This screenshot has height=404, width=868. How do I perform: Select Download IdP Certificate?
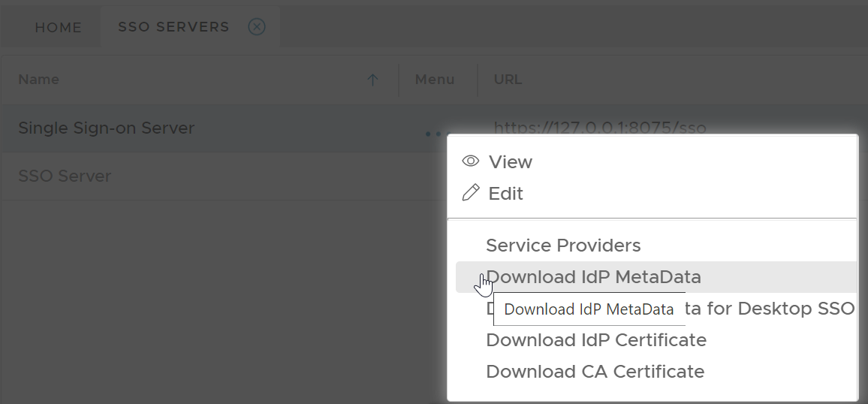(596, 340)
